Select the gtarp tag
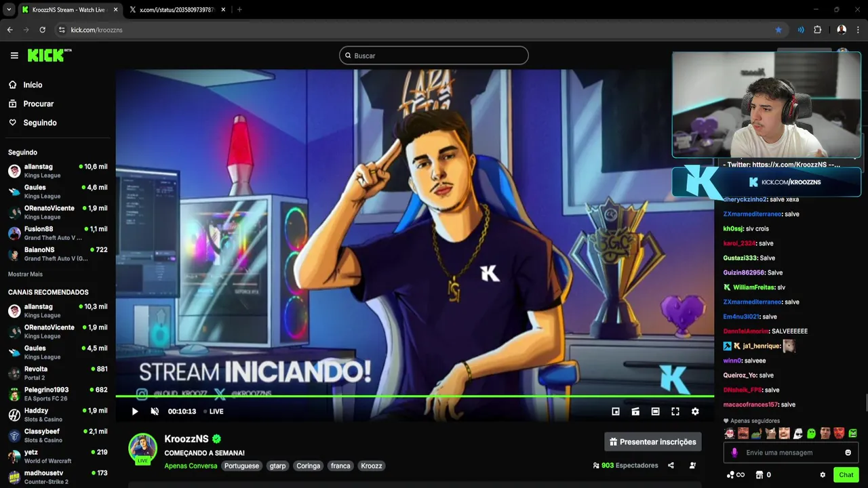Screen dimensions: 868x488 [x=278, y=466]
